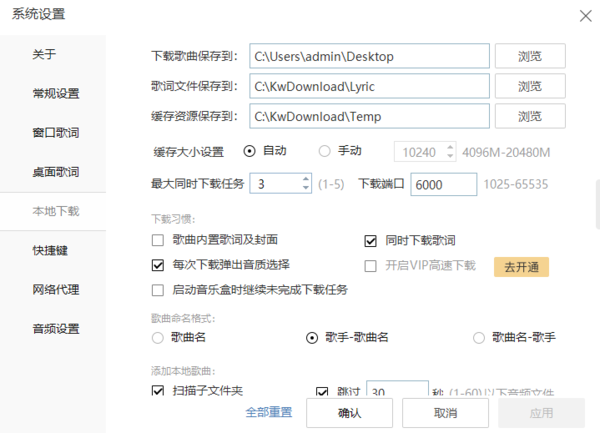Go to 快捷键 settings
The height and width of the screenshot is (433, 600).
[50, 250]
